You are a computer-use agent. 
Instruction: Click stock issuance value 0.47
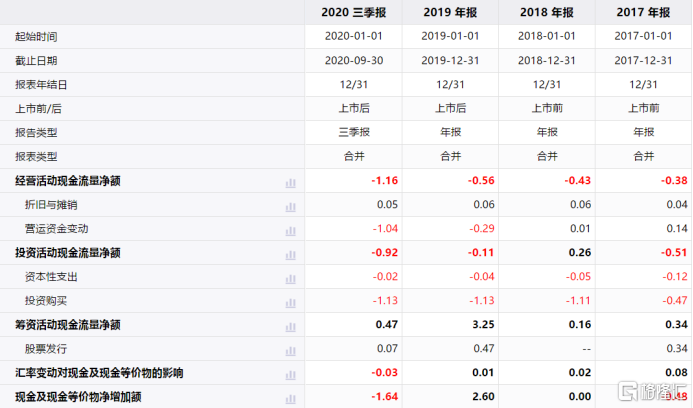point(484,349)
